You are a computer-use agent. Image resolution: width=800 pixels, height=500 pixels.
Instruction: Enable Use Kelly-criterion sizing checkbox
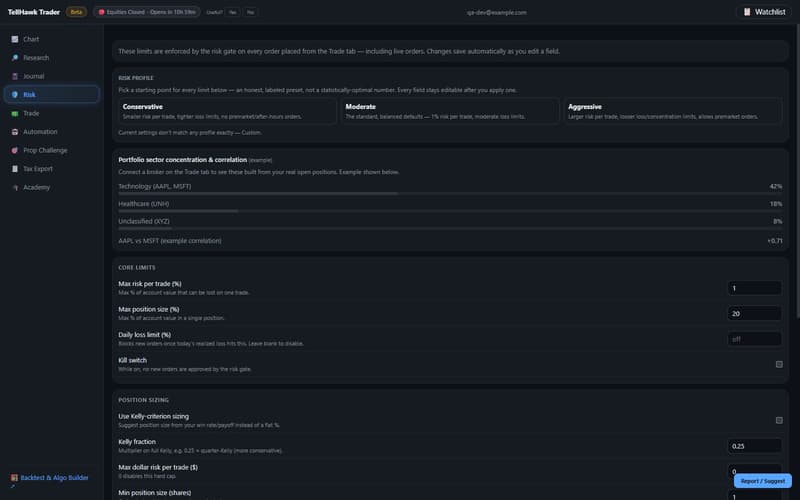(779, 420)
